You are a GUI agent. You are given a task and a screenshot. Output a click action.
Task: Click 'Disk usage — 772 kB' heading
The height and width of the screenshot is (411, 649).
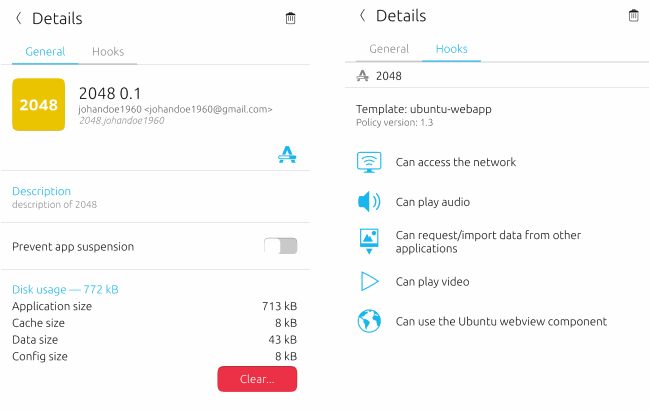click(x=65, y=289)
